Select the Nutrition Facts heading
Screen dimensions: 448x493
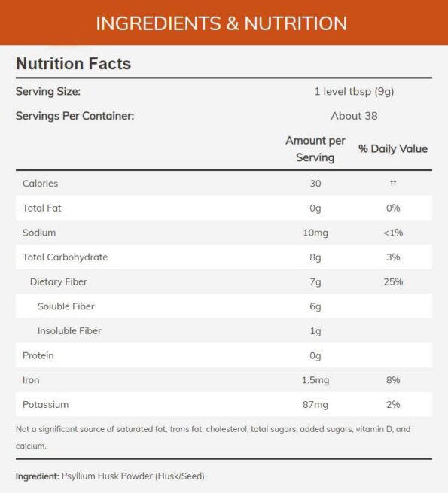point(73,63)
